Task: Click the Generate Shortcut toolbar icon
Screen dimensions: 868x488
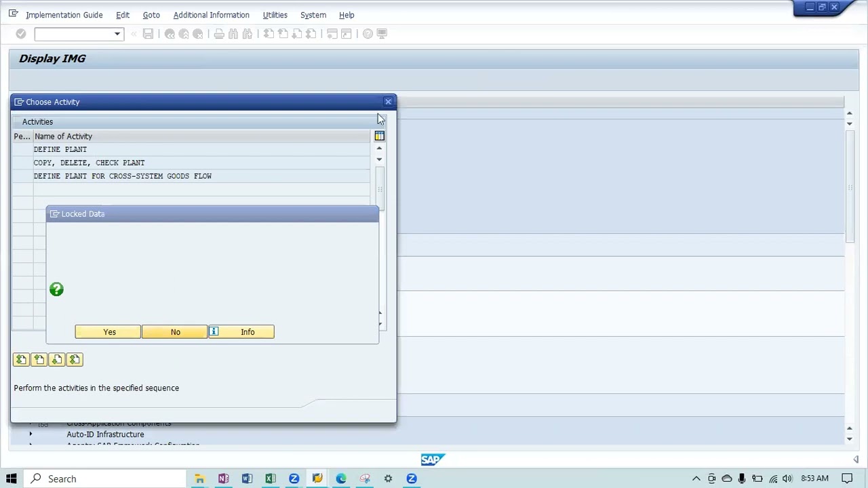Action: (347, 34)
